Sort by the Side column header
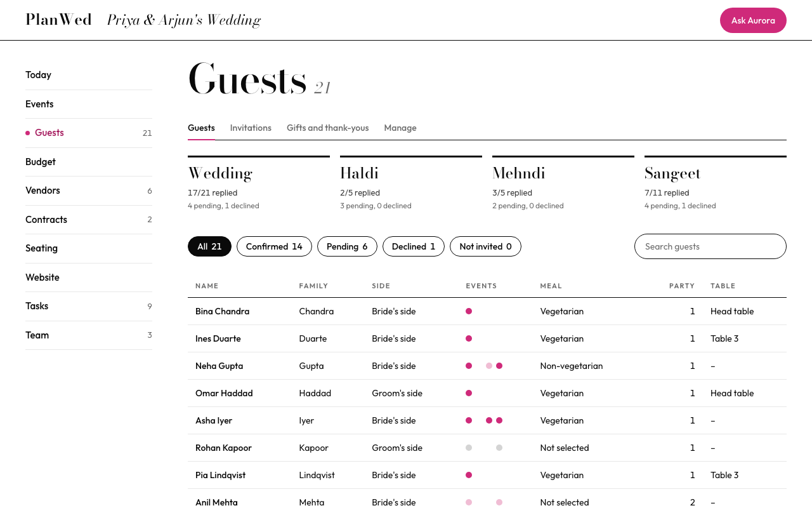 (x=381, y=286)
